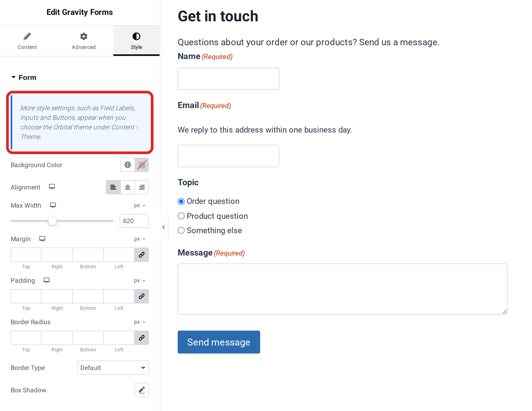
Task: Click the Message textarea
Action: [x=343, y=289]
